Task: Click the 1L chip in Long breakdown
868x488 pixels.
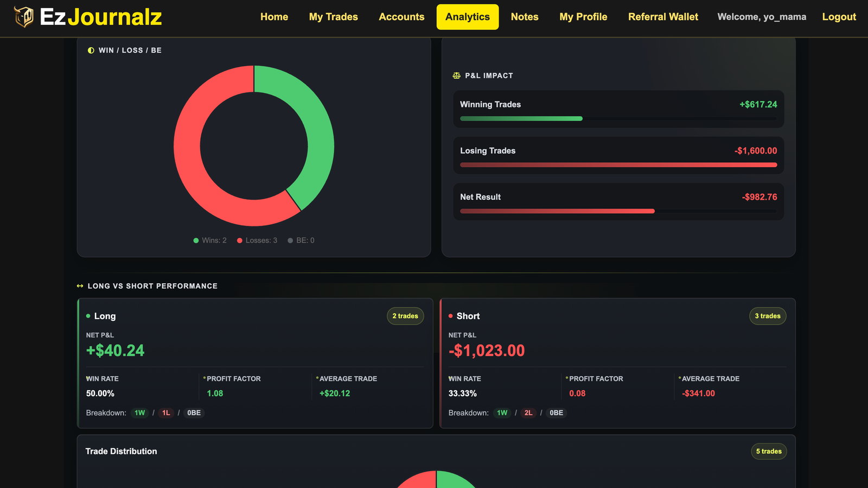Action: tap(166, 413)
